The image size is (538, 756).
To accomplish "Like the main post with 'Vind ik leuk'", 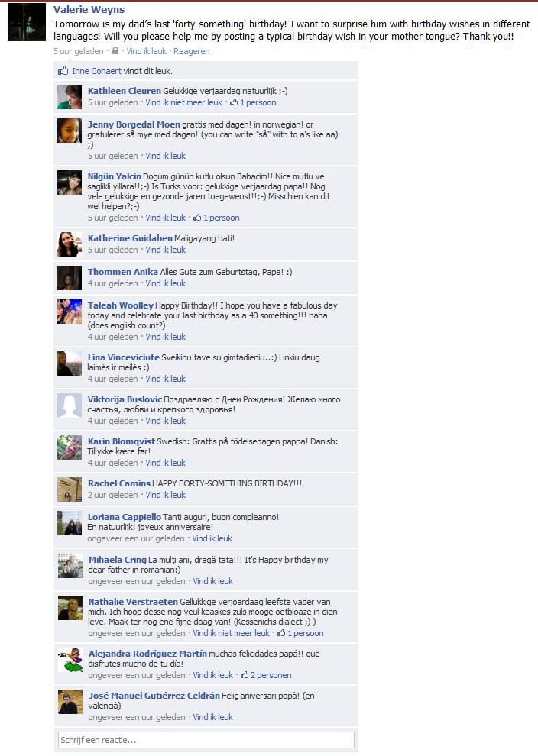I will [146, 51].
